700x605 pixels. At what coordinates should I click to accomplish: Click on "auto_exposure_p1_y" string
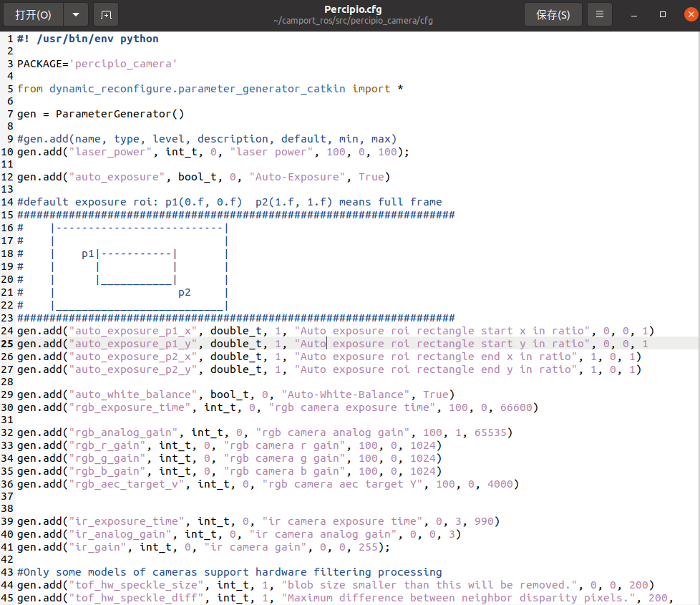coord(133,344)
